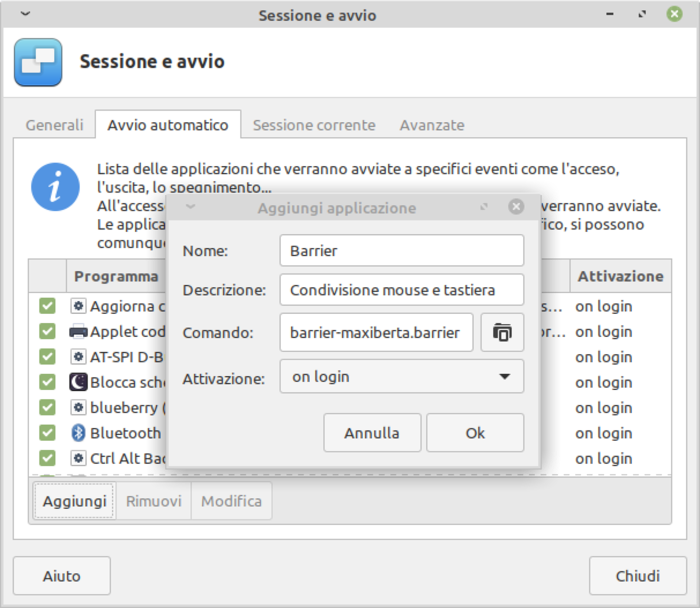The image size is (700, 608).
Task: Open main window menu chevron in title bar
Action: 25,14
